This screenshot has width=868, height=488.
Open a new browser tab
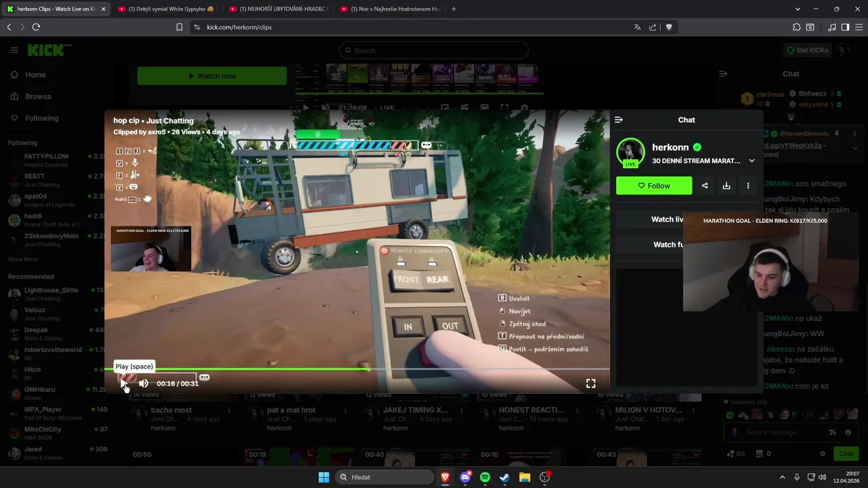[x=454, y=9]
